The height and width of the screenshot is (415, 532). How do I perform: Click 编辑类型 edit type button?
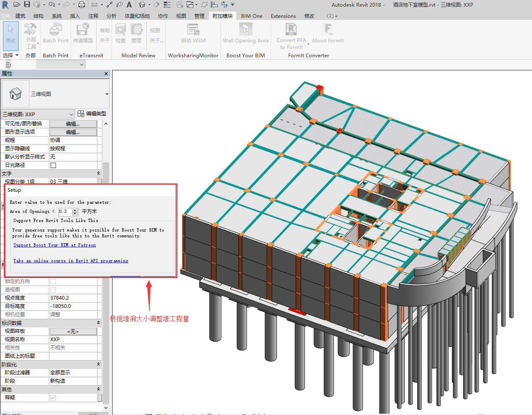tap(92, 114)
